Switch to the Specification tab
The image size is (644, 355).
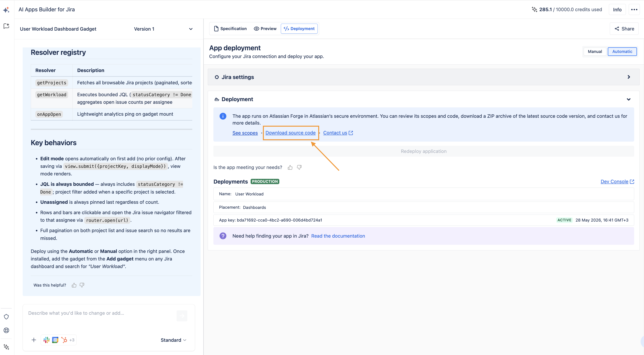click(x=230, y=29)
